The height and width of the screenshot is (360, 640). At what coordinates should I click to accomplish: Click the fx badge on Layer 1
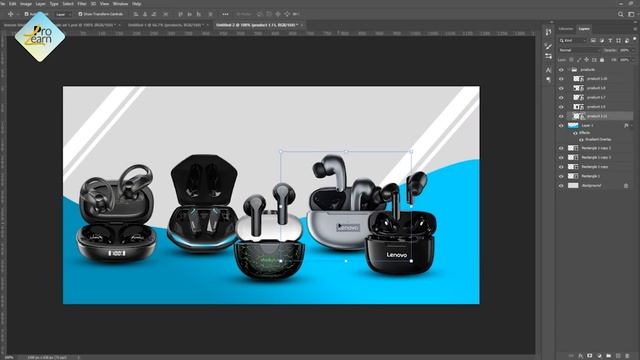pos(626,126)
